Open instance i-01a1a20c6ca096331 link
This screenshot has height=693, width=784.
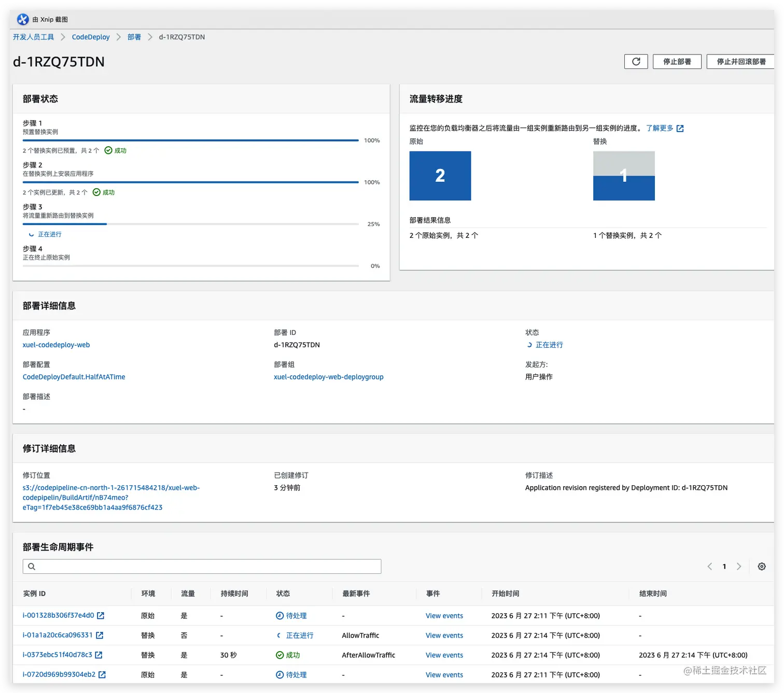(x=58, y=635)
